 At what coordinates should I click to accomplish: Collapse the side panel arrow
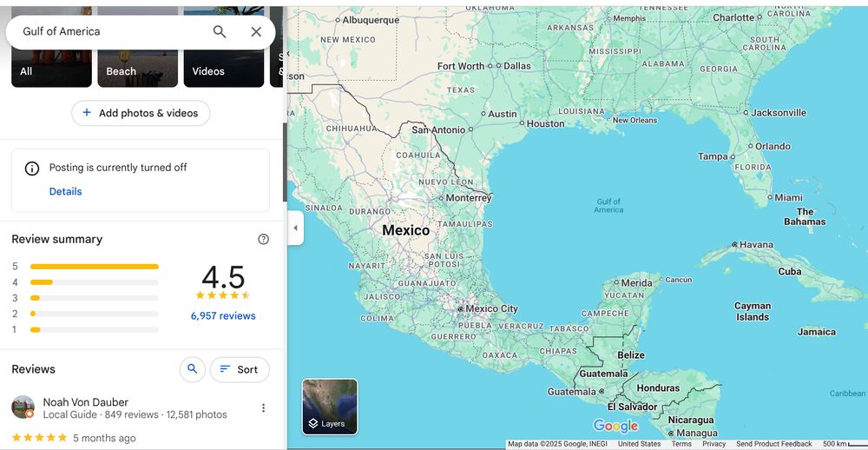point(295,228)
